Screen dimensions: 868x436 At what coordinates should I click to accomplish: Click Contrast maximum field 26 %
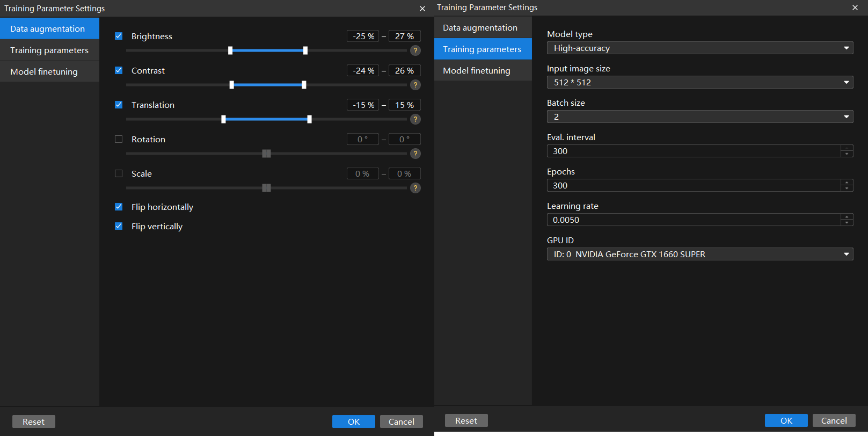[405, 70]
